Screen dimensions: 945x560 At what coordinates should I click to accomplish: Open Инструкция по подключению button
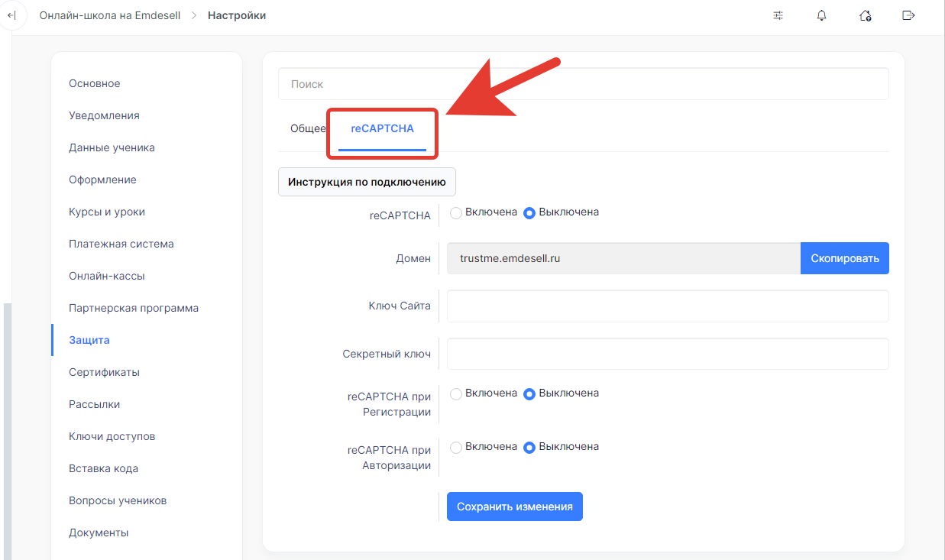point(367,182)
